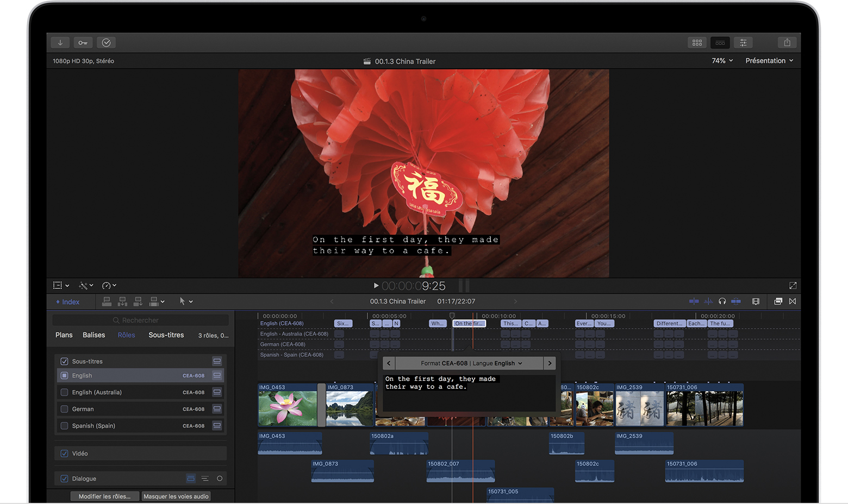Click Masquer les voies audio button
Image resolution: width=848 pixels, height=504 pixels.
click(176, 496)
